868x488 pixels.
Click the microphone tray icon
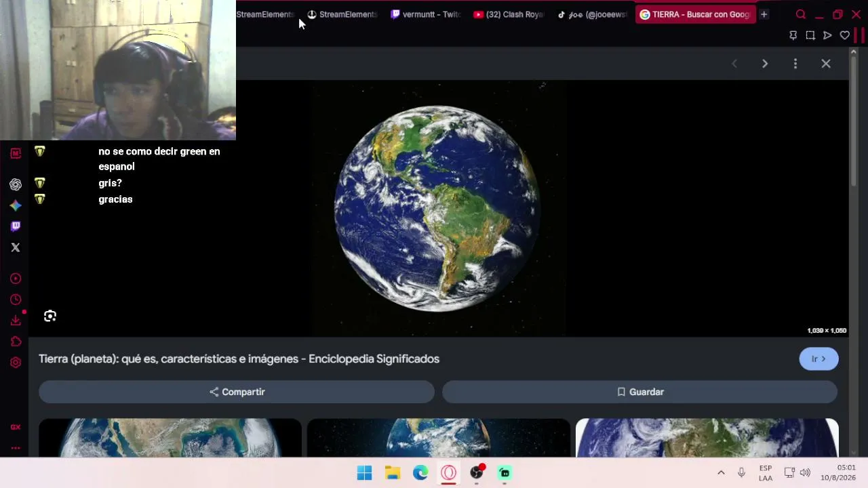(x=741, y=473)
